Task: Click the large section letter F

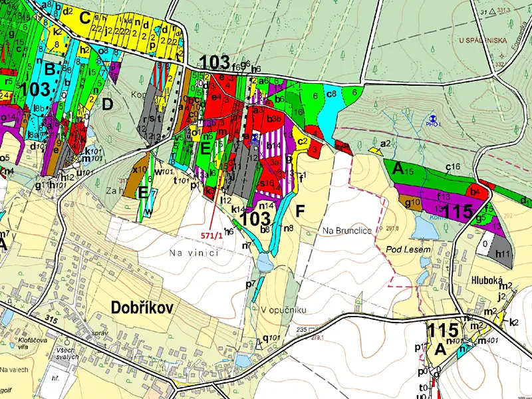Action: click(301, 211)
